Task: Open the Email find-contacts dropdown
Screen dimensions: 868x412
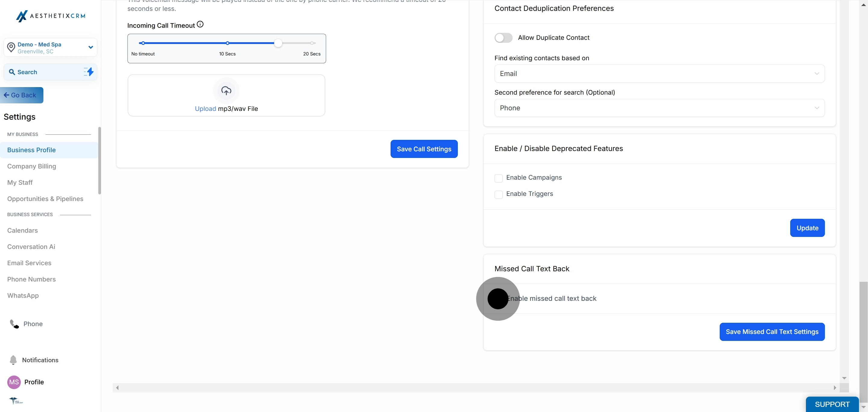Action: [659, 74]
